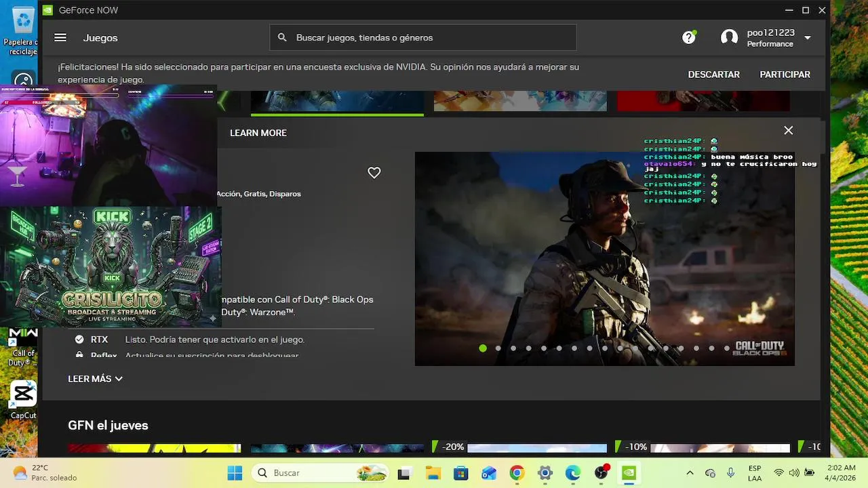This screenshot has width=868, height=488.
Task: Open the Wi-Fi network tray icon
Action: [778, 473]
